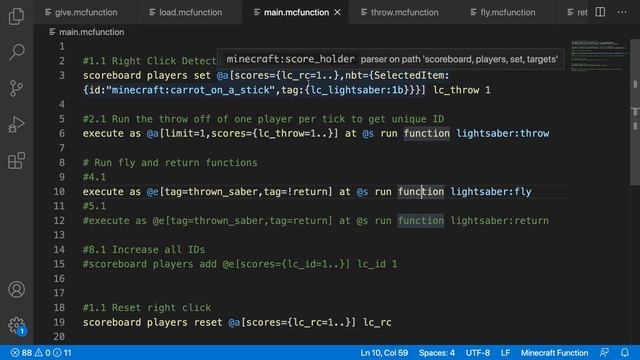Open the notifications bell in status bar
The width and height of the screenshot is (640, 360).
pyautogui.click(x=625, y=353)
